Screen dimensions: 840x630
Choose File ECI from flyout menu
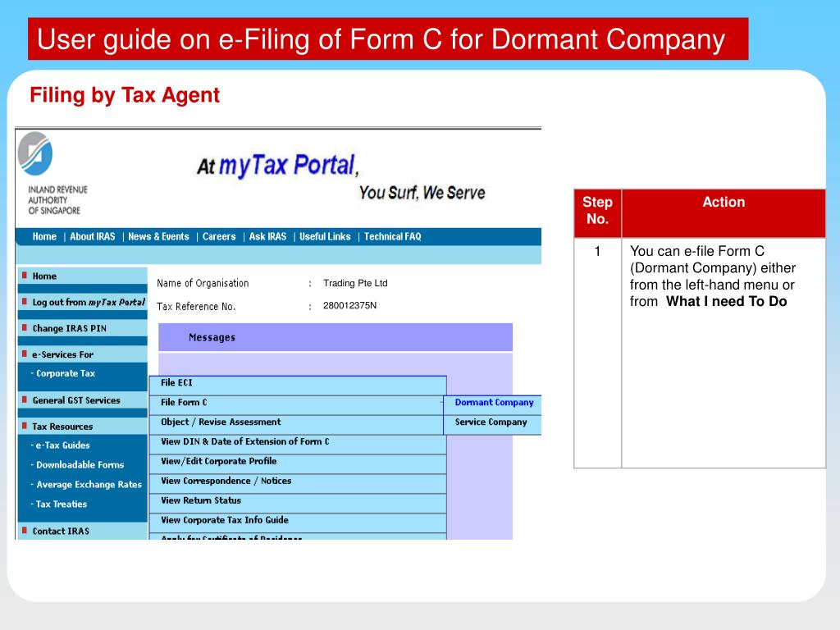(298, 386)
